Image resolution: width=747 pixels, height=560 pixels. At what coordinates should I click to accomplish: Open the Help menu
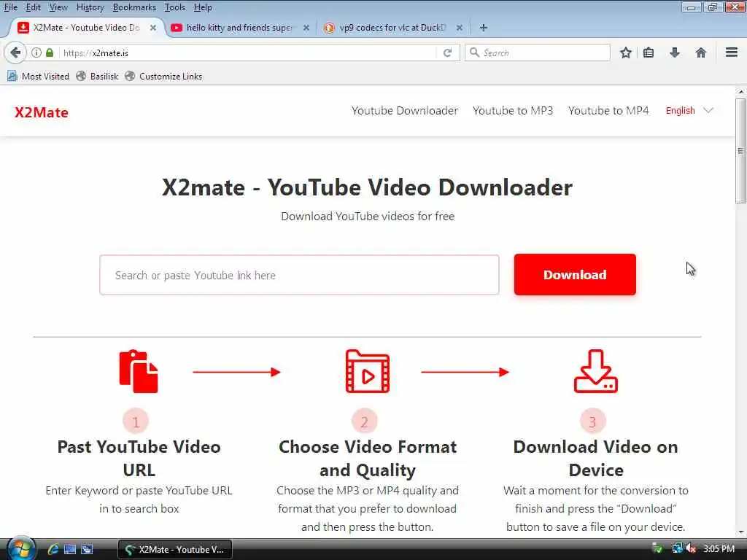[203, 7]
